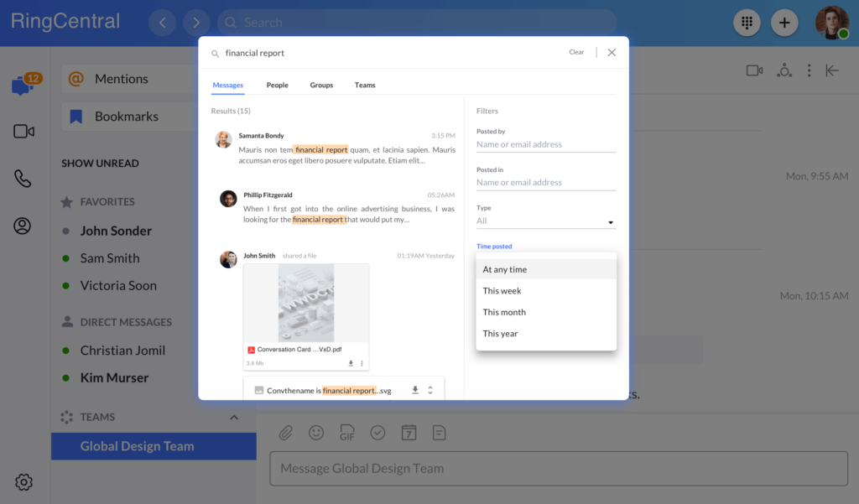The width and height of the screenshot is (859, 504).
Task: Open the Video meetings sidebar icon
Action: point(23,132)
